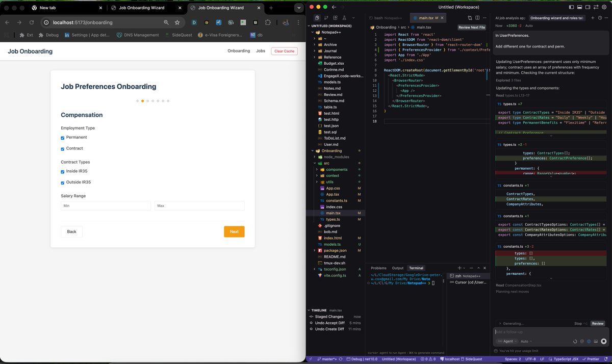Image resolution: width=612 pixels, height=364 pixels.
Task: Close the main.tsx editor tab
Action: tap(442, 18)
